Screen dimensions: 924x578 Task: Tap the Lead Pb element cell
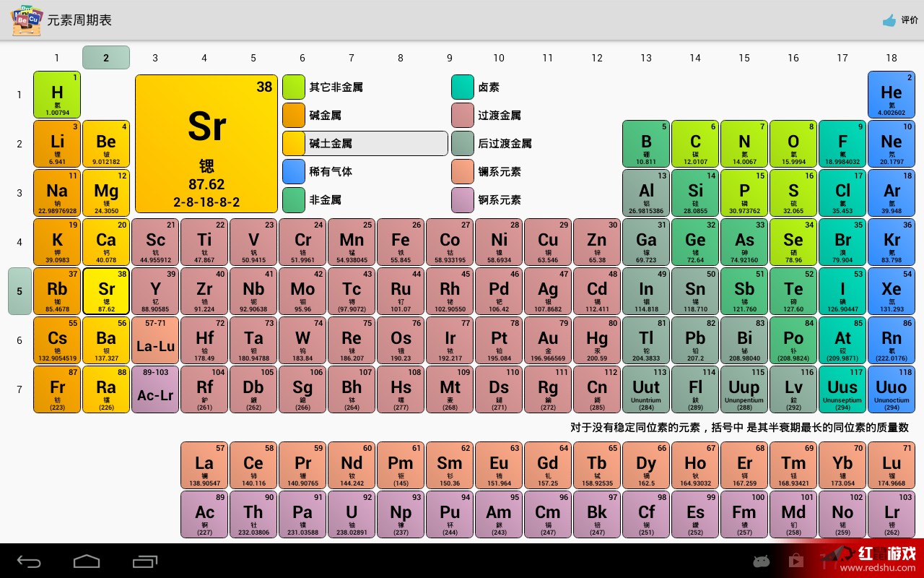[x=695, y=340]
